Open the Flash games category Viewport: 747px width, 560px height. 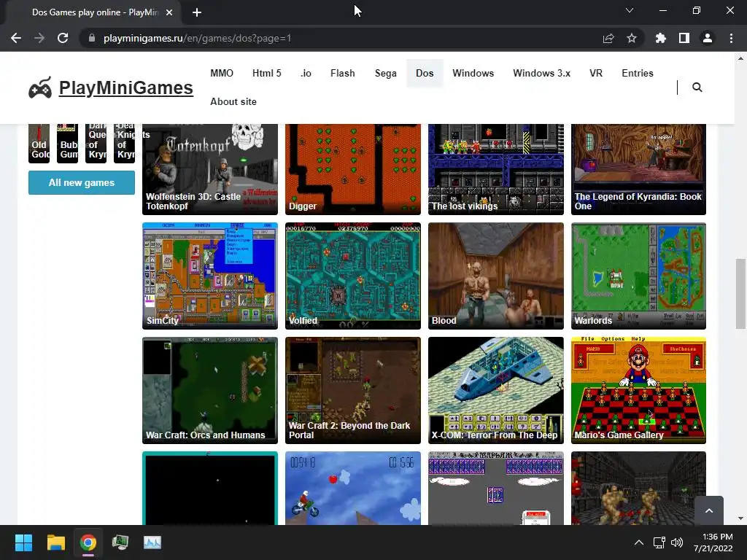coord(343,73)
